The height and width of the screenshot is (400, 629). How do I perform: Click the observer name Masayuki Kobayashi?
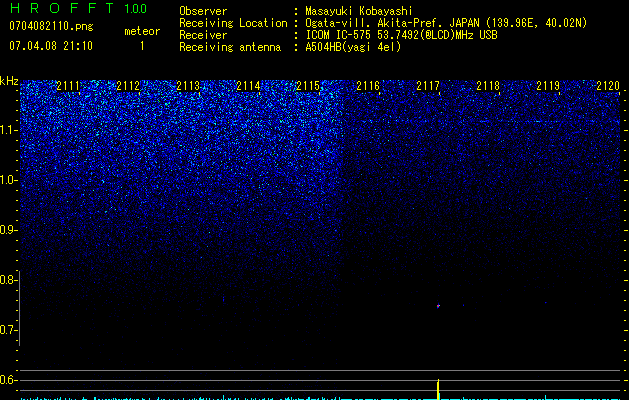[x=359, y=11]
